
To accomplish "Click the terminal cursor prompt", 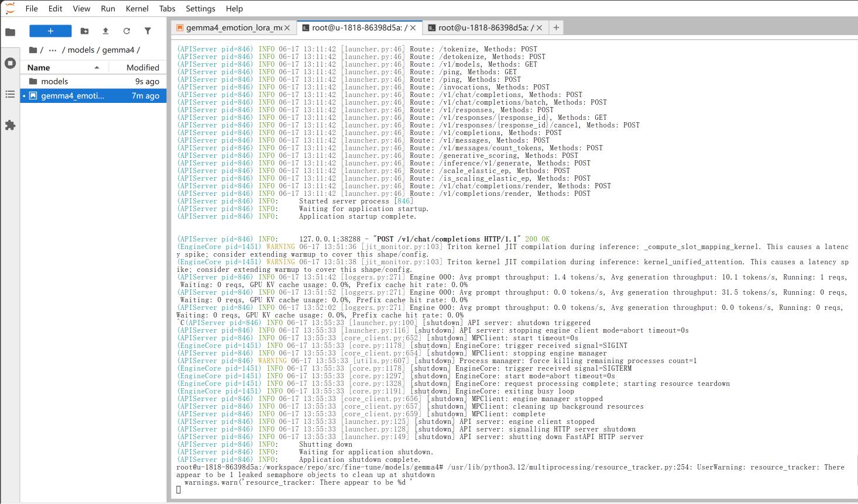I will 179,490.
